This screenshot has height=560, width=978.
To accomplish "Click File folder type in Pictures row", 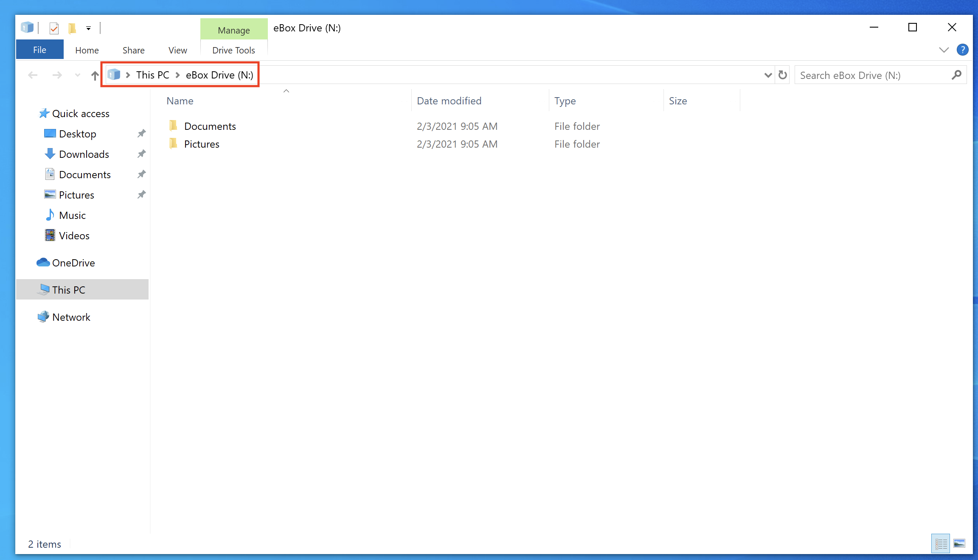I will 577,144.
